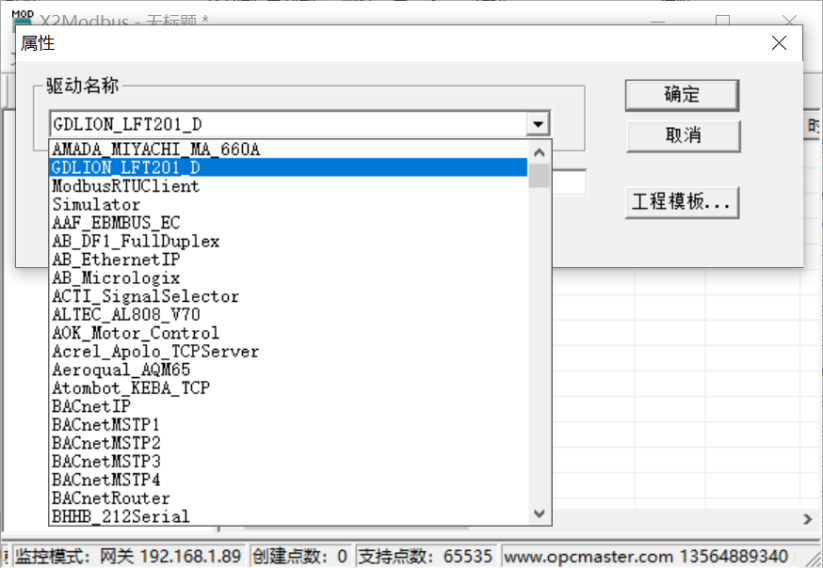Viewport: 823px width, 568px height.
Task: Select ALTEC_AL808_V70 driver
Action: [x=288, y=314]
